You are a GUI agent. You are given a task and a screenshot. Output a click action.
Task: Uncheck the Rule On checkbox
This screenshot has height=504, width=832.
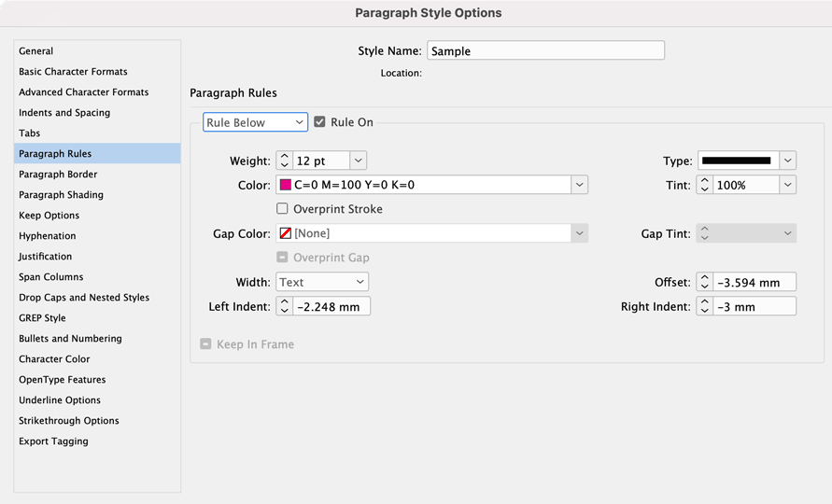(319, 122)
